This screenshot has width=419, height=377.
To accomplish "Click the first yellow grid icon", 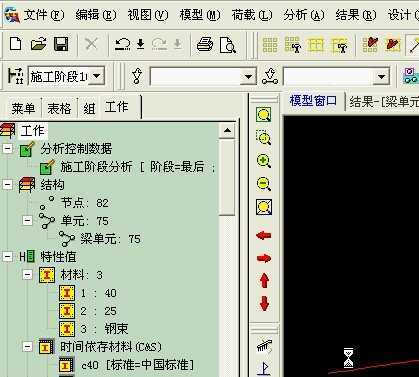I will pyautogui.click(x=270, y=45).
